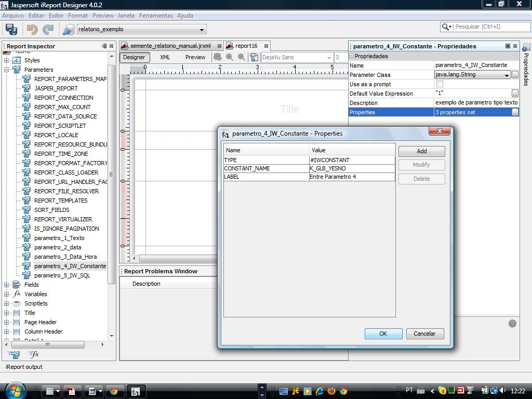Close the report16 tab
Image resolution: width=532 pixels, height=399 pixels.
(x=267, y=46)
